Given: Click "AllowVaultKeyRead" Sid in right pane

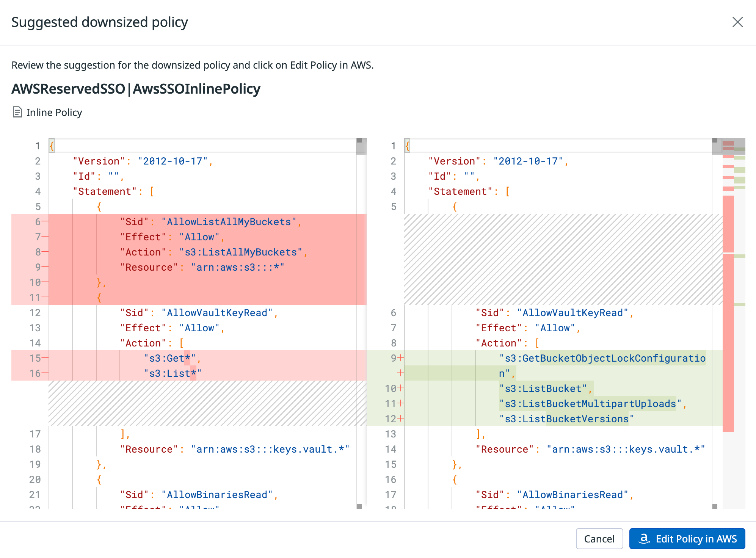Looking at the screenshot, I should pyautogui.click(x=555, y=313).
